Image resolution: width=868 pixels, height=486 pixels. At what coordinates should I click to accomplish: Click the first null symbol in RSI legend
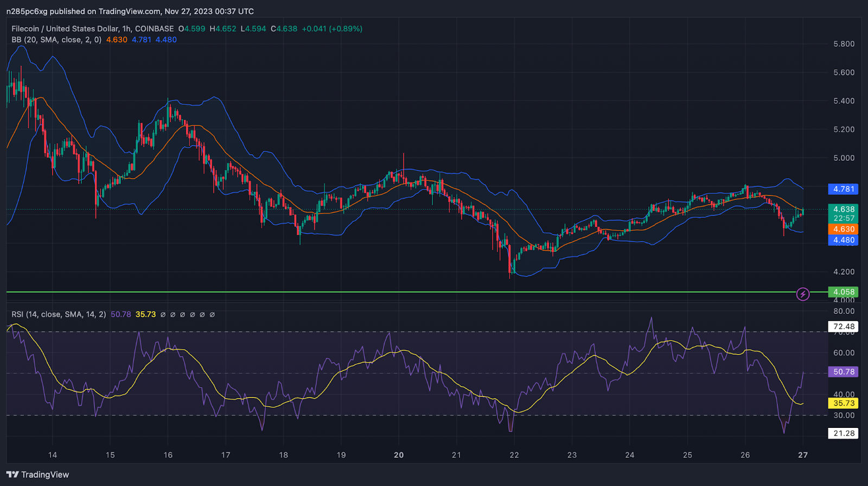point(163,314)
